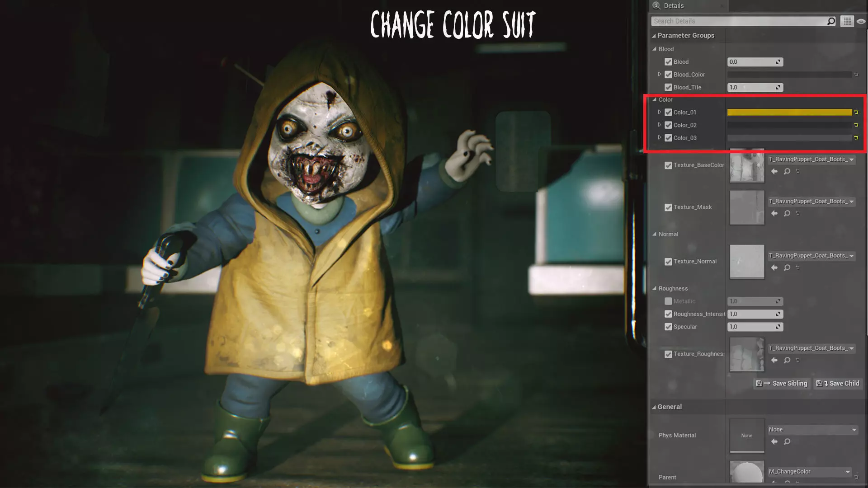
Task: Expand Color_03 channel values
Action: tap(660, 137)
